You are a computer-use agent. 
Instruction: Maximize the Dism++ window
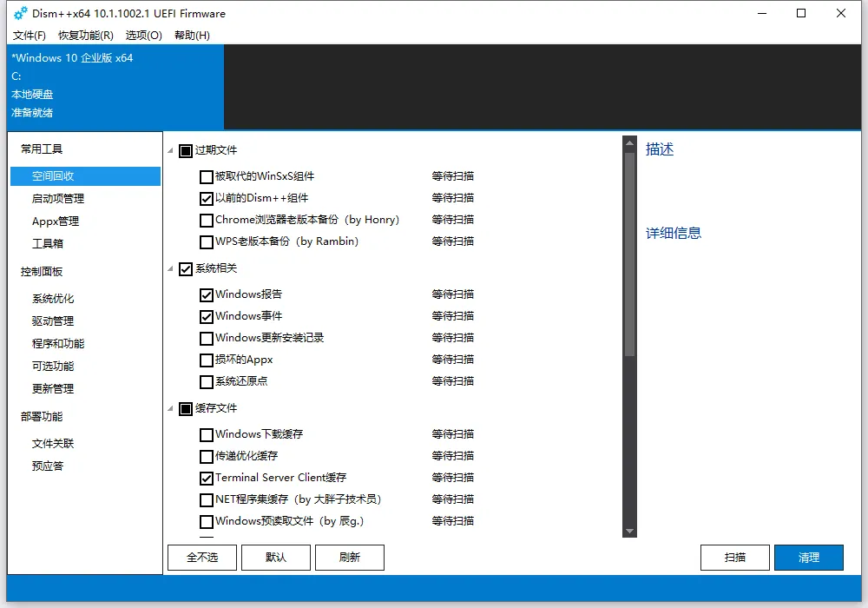[x=801, y=13]
